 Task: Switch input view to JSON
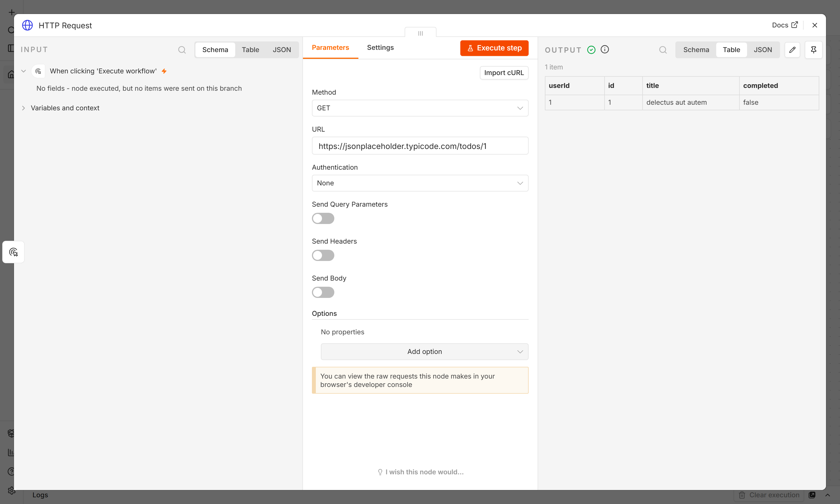pyautogui.click(x=282, y=50)
